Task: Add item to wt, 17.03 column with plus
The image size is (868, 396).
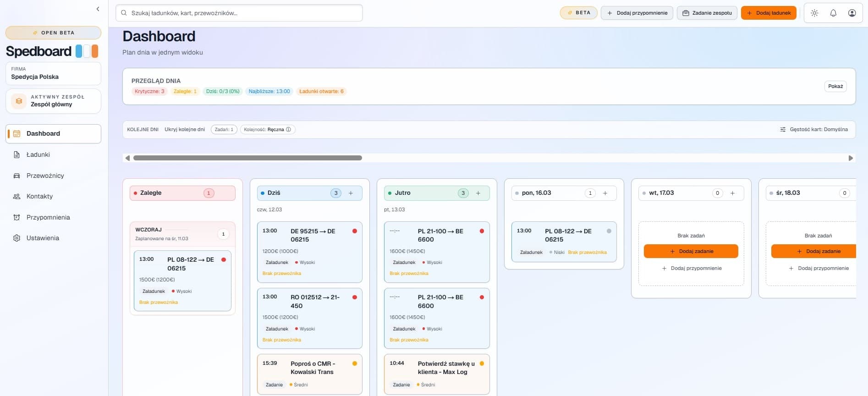Action: [732, 193]
